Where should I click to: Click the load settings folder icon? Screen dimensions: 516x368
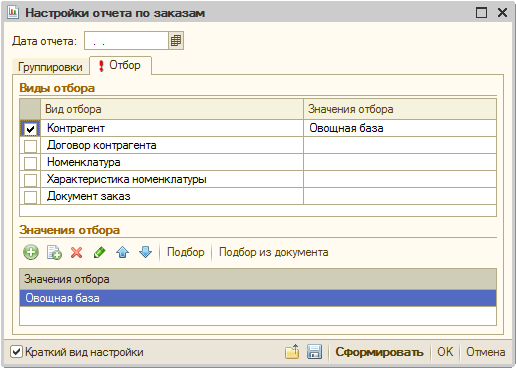click(x=292, y=352)
